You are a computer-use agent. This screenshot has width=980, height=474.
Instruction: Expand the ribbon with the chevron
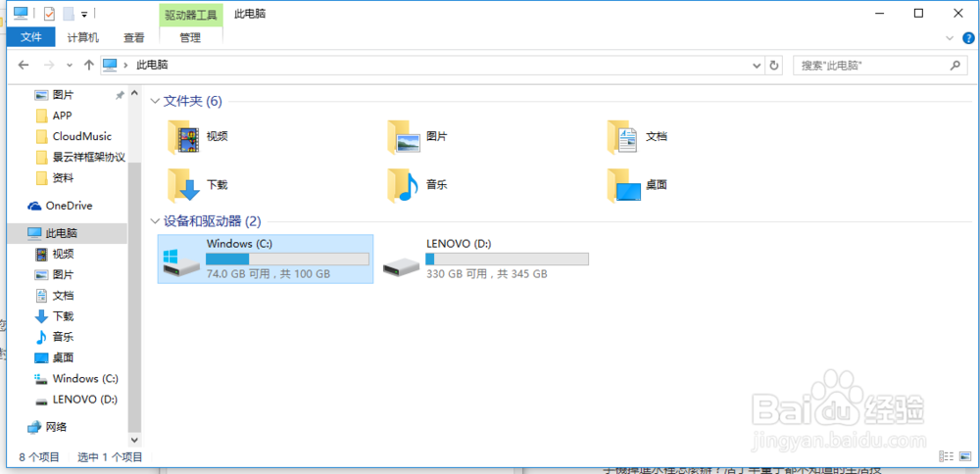950,38
